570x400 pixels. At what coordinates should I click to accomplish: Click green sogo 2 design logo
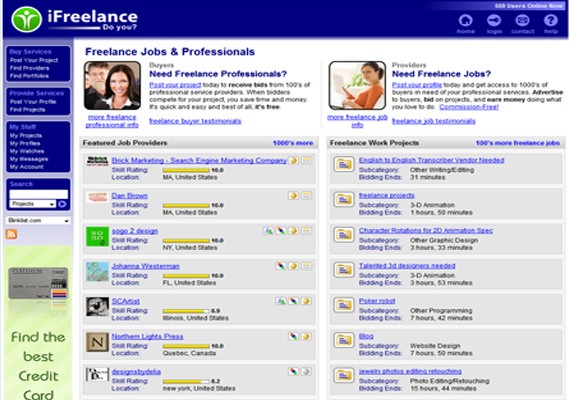(x=97, y=236)
